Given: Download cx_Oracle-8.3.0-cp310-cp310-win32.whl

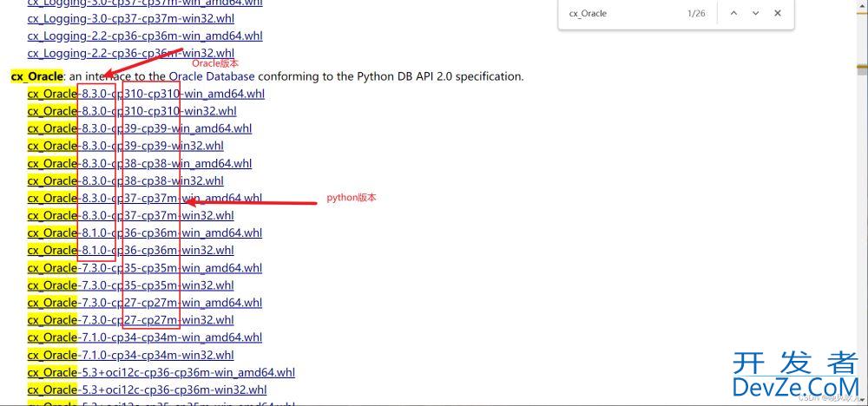Looking at the screenshot, I should click(x=132, y=111).
